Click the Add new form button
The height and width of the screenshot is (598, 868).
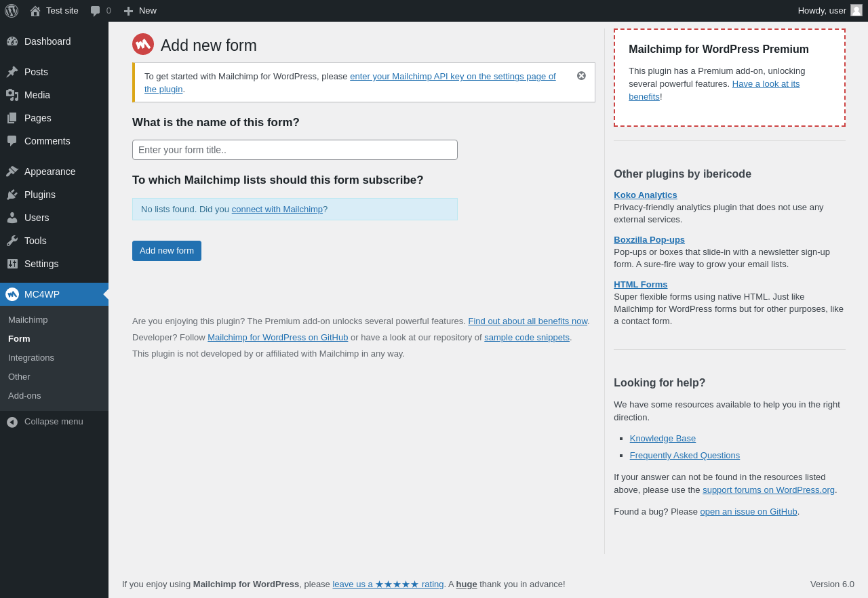click(167, 251)
